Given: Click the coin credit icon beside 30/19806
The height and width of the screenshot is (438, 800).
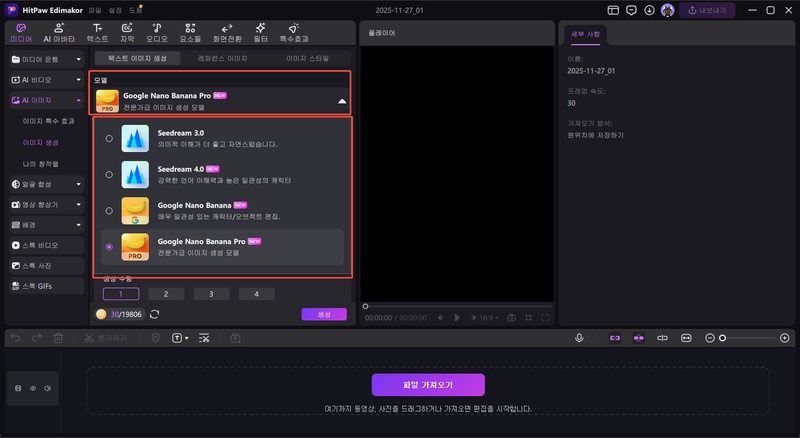Looking at the screenshot, I should pos(101,314).
